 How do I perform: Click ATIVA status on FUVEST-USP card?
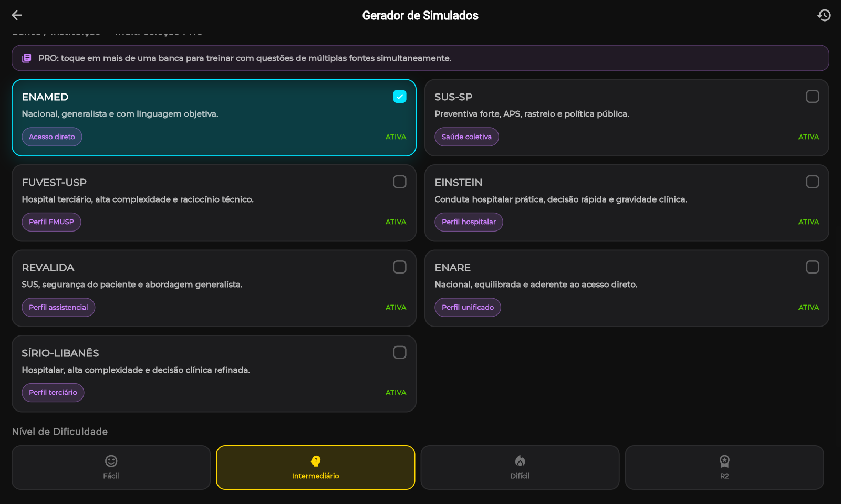[396, 222]
